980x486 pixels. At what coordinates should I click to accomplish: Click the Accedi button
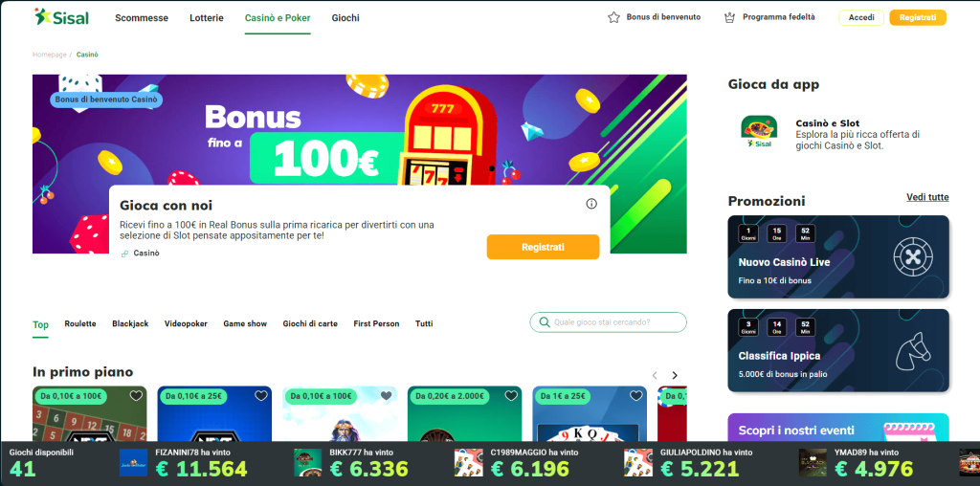pos(861,17)
